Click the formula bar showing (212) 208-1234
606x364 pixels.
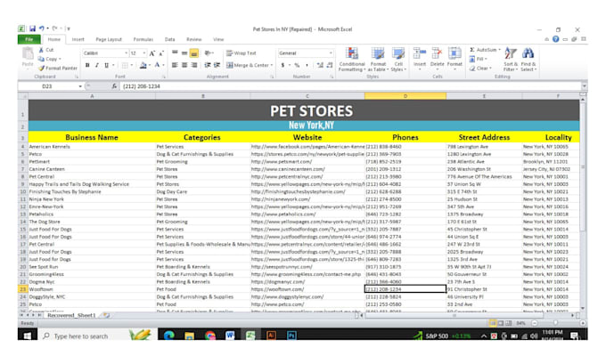349,86
